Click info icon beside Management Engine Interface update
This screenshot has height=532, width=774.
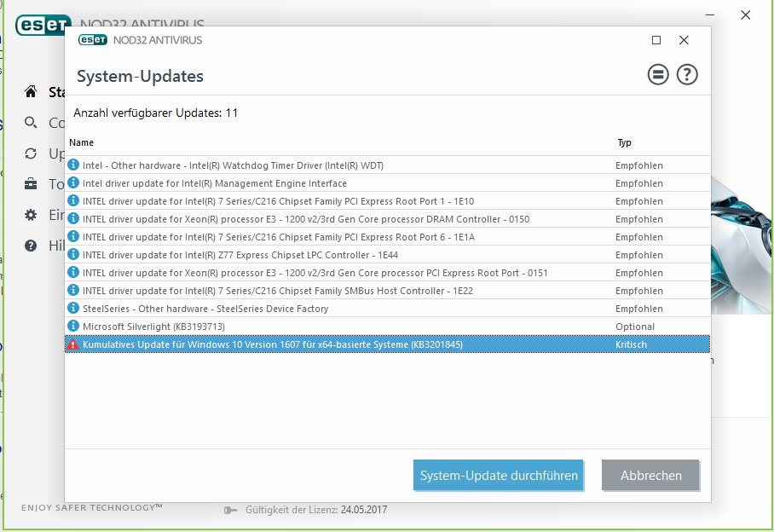click(73, 182)
